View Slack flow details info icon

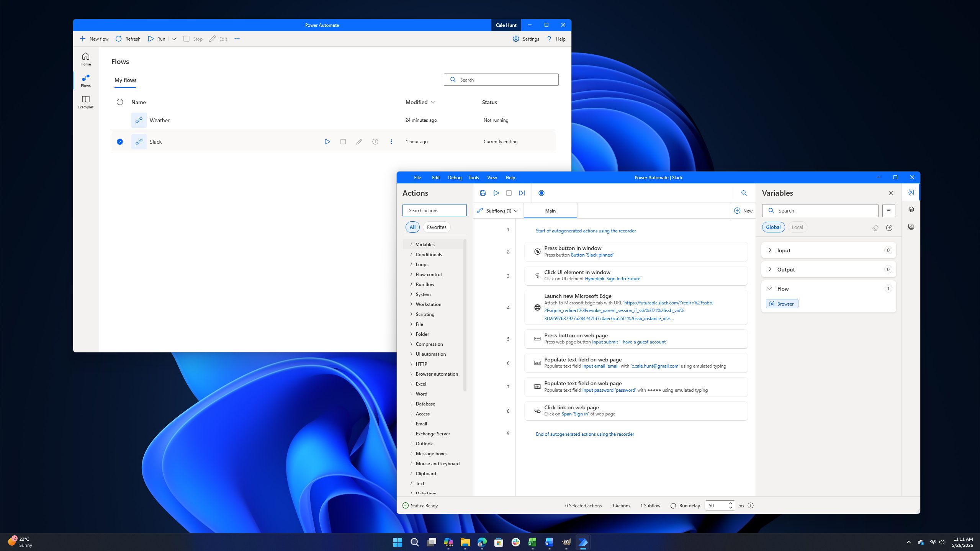375,142
